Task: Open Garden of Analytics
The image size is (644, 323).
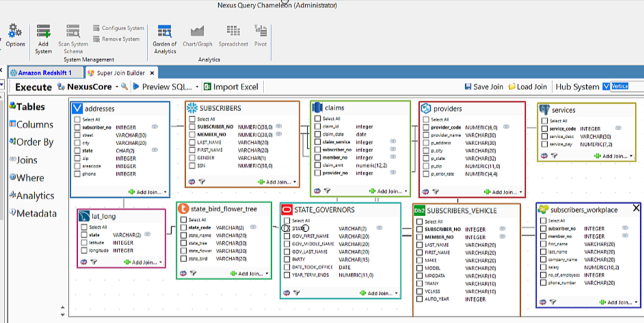Action: click(x=165, y=31)
